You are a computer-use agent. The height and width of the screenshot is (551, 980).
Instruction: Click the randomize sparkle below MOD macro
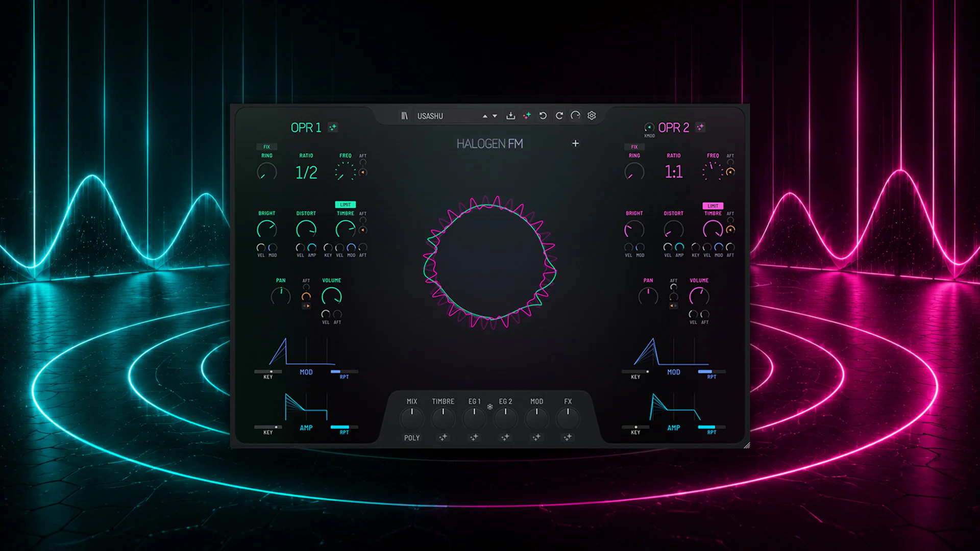tap(536, 437)
